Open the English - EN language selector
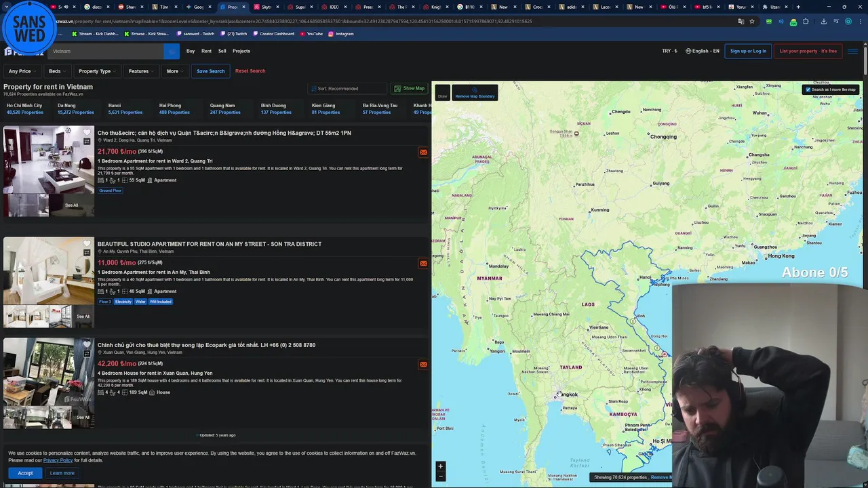The image size is (868, 488). pos(703,51)
